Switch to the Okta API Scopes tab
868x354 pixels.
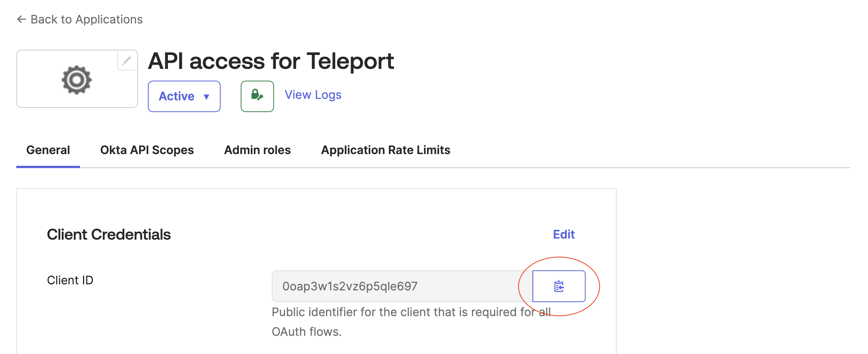point(147,150)
